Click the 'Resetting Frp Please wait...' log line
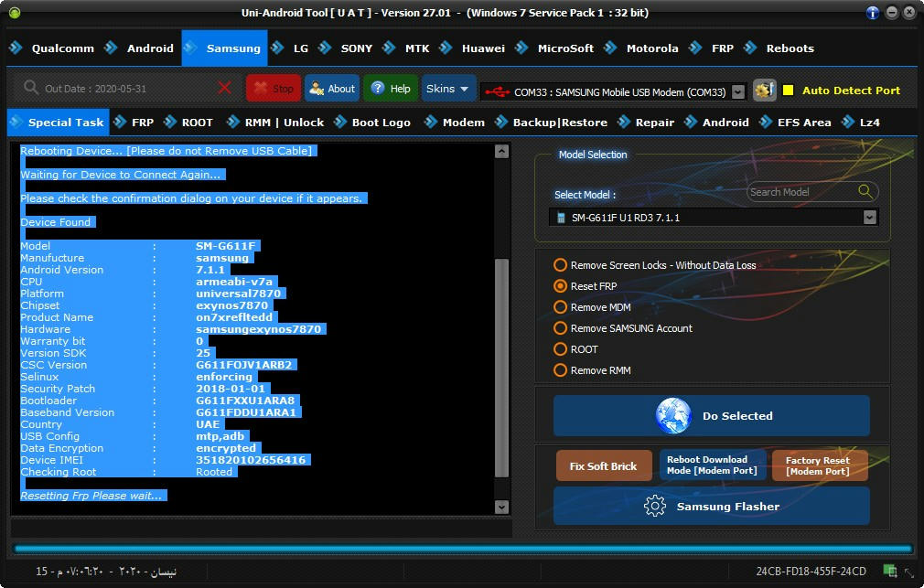Viewport: 924px width, 588px height. click(91, 496)
